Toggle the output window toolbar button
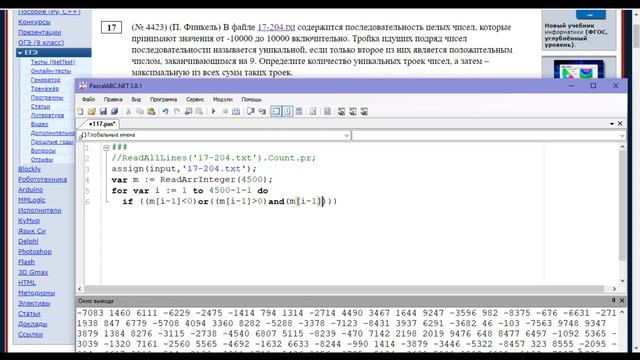This screenshot has height=360, width=640. pyautogui.click(x=276, y=111)
